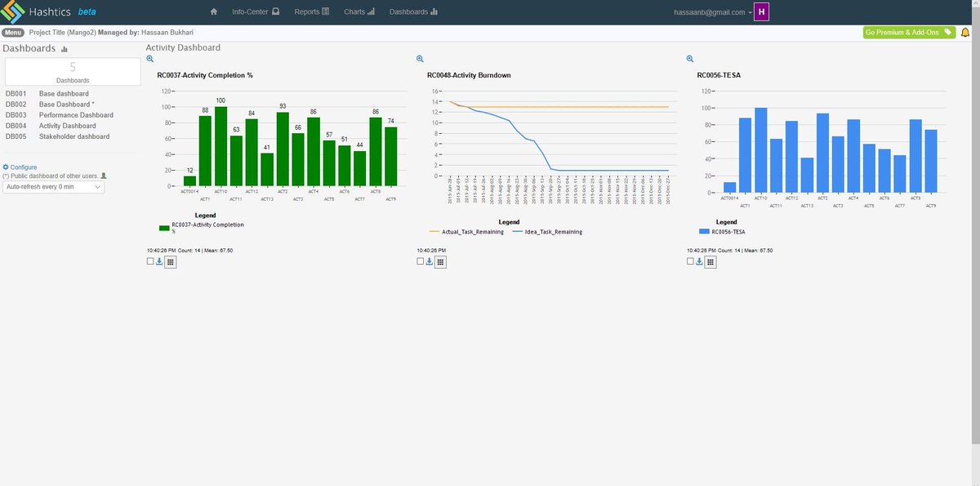Open the Reports menu
Screen dimensions: 980x486
[312, 12]
